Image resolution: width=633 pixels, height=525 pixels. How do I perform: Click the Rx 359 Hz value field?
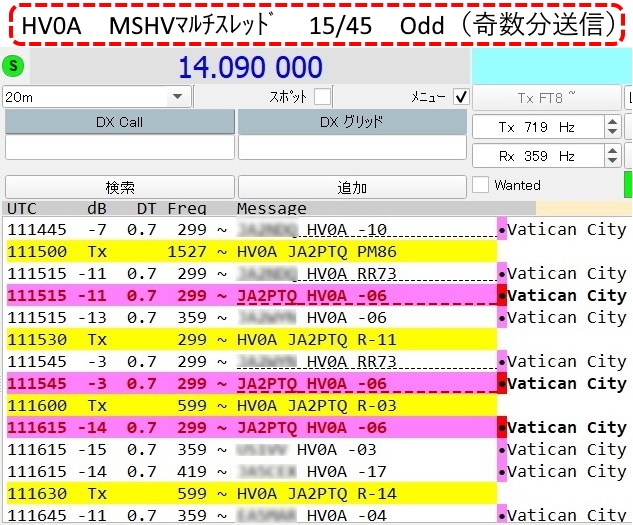click(x=538, y=156)
